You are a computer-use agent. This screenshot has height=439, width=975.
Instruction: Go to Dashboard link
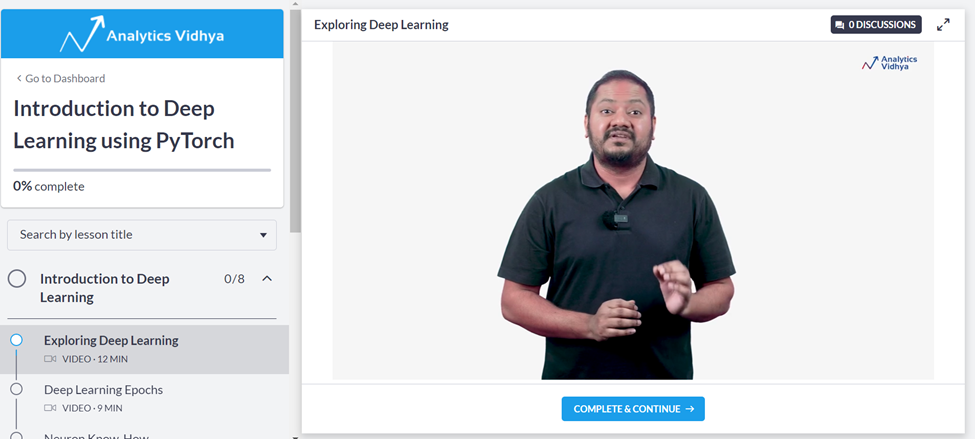[65, 79]
